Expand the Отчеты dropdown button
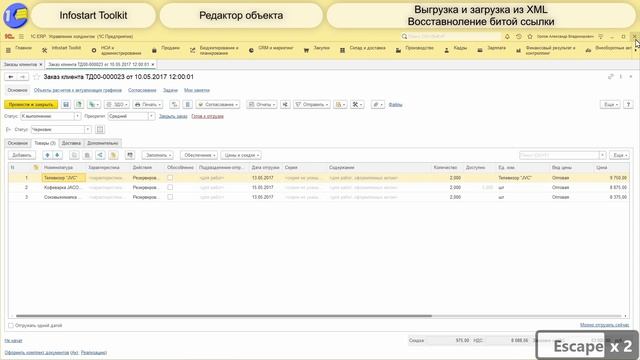 262,104
